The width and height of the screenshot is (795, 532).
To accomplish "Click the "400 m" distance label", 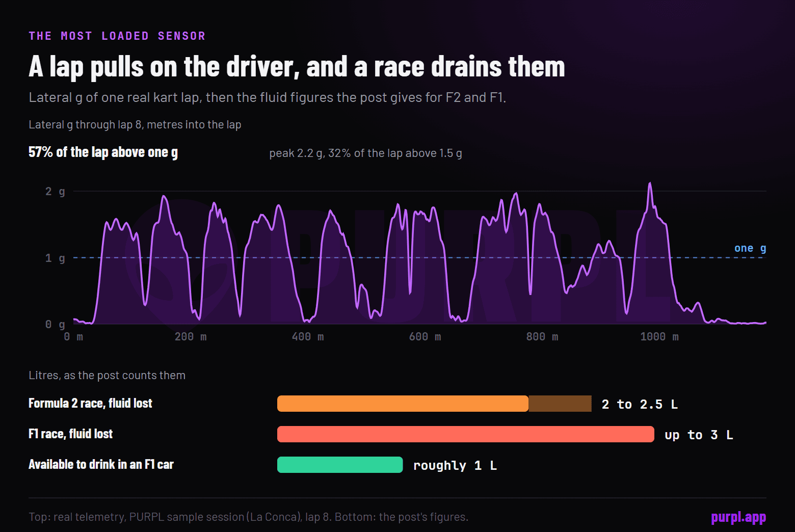I will (308, 337).
